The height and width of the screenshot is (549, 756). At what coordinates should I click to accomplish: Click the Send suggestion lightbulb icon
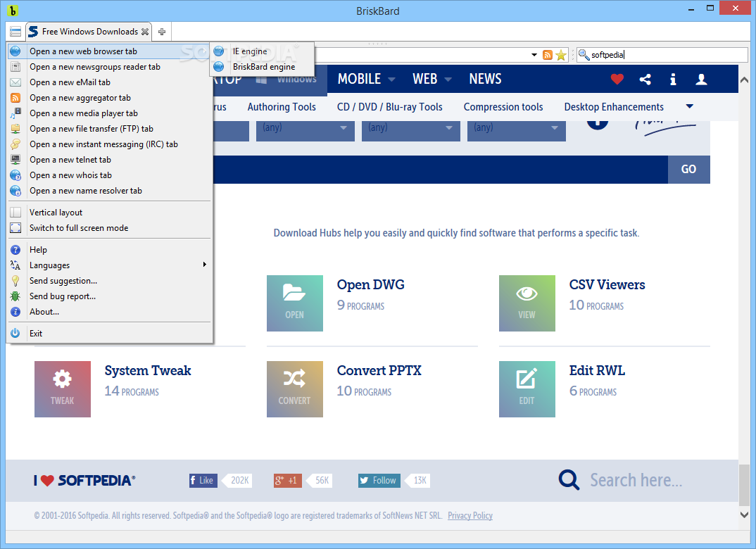[x=15, y=281]
